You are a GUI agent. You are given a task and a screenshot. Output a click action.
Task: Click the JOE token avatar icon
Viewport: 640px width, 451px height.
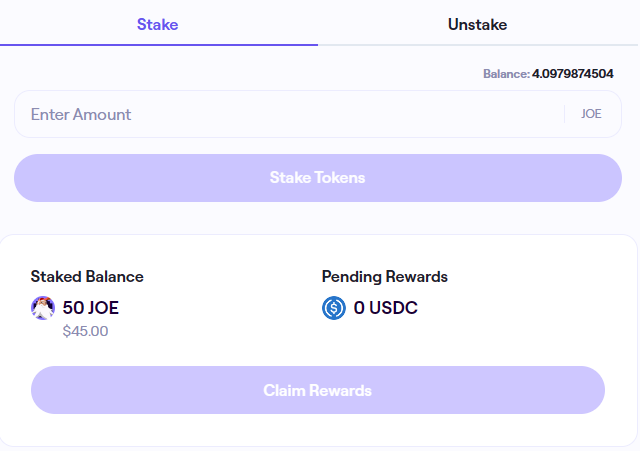pyautogui.click(x=43, y=308)
